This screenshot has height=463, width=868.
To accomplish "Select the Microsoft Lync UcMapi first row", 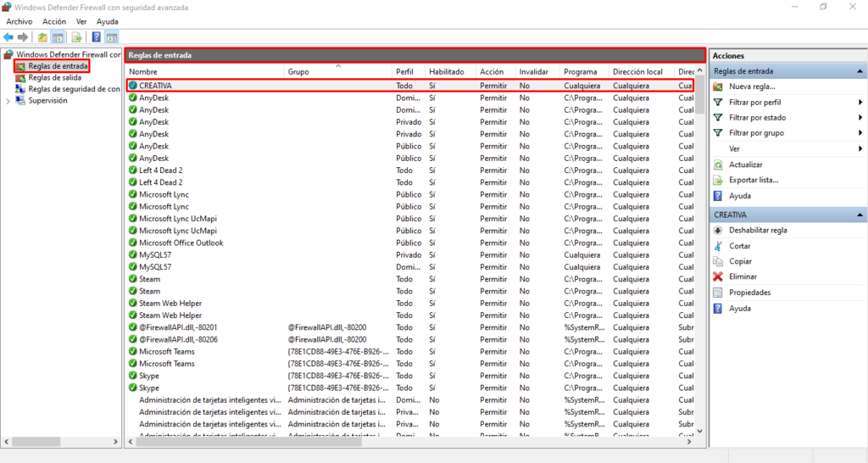I will 409,218.
